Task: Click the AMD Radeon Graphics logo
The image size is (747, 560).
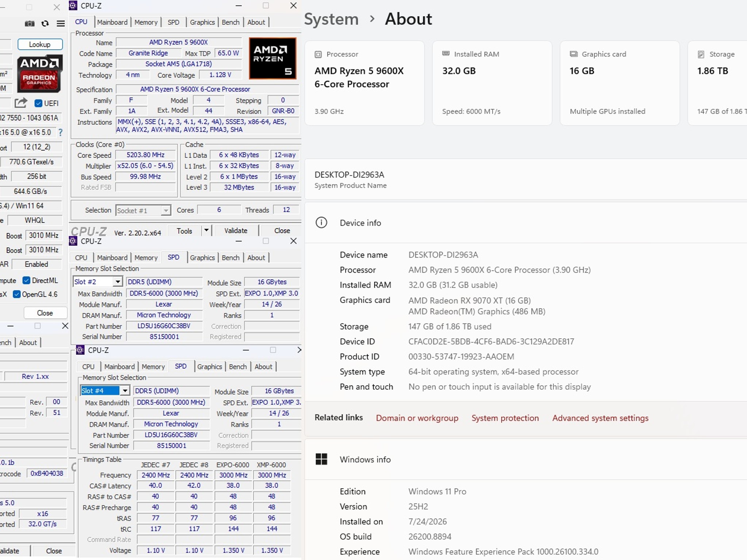Action: (39, 73)
